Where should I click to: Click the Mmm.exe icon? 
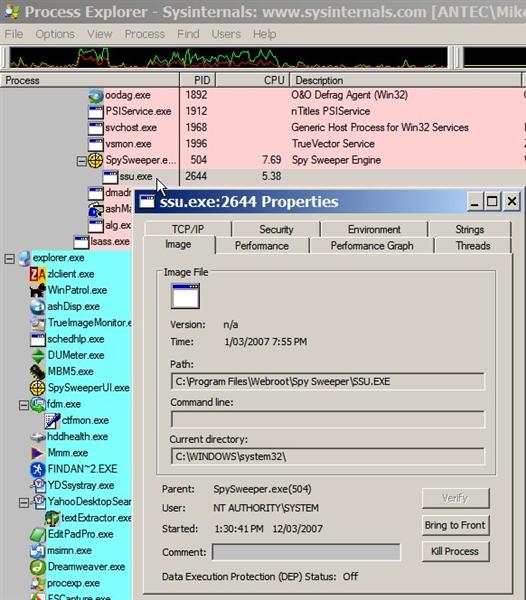point(37,453)
